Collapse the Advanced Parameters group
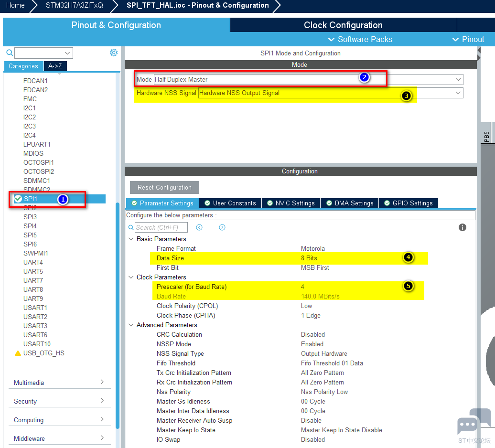The height and width of the screenshot is (448, 495). point(131,325)
